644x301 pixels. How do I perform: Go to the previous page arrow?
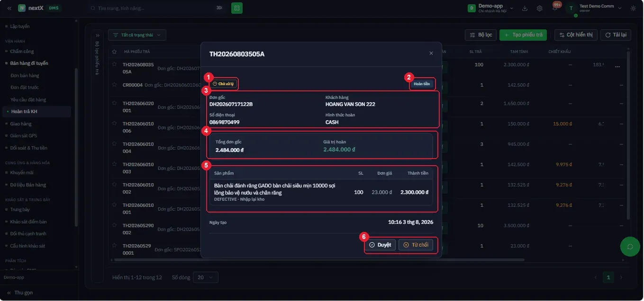pyautogui.click(x=596, y=277)
